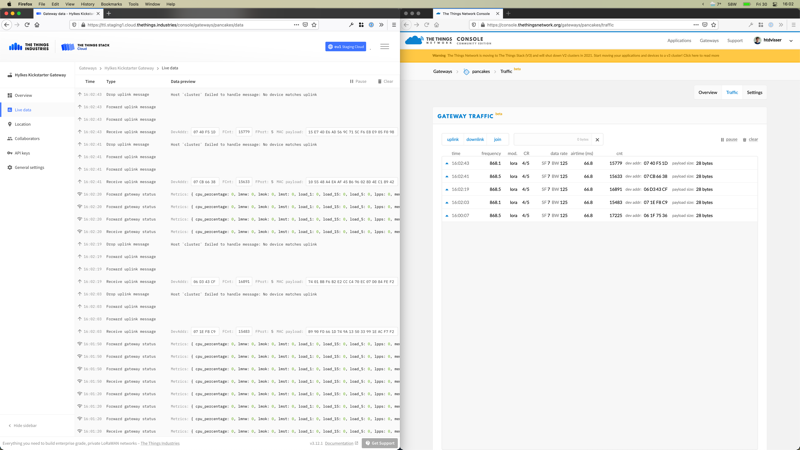Pause the live data stream in the Things Stack

tap(358, 81)
